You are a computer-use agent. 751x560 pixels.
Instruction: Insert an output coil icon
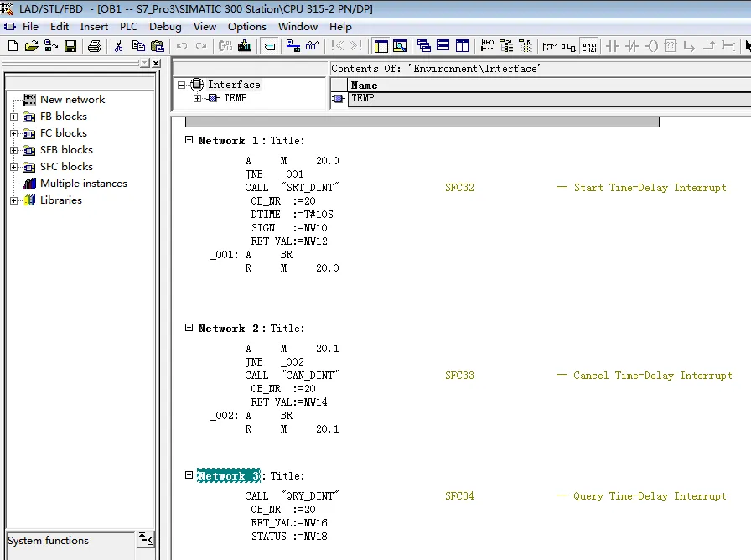(651, 46)
